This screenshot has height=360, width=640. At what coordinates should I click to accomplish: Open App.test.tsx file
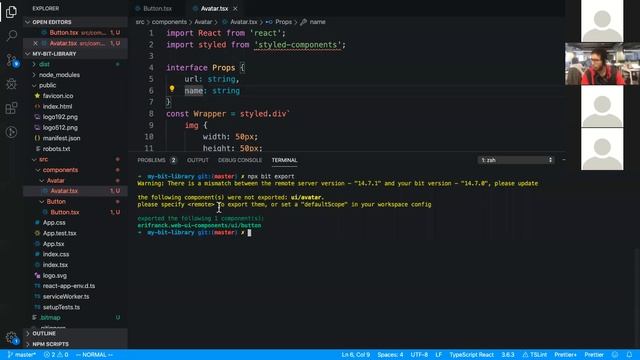60,233
